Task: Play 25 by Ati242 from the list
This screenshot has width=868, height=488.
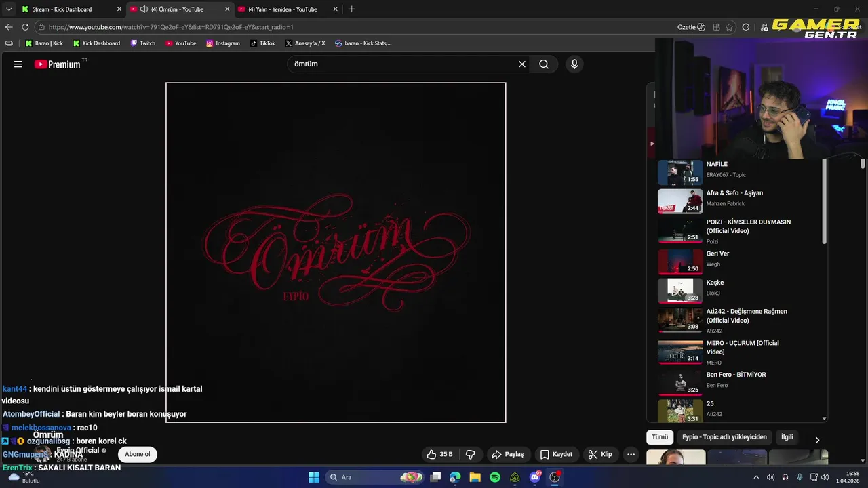Action: tap(739, 410)
